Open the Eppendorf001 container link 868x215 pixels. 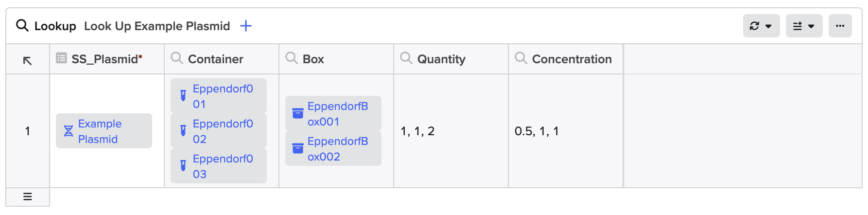223,96
